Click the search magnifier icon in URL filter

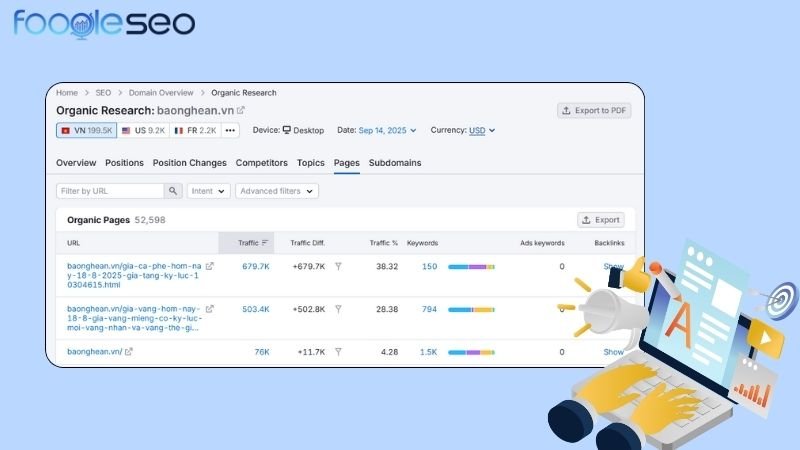(x=174, y=191)
